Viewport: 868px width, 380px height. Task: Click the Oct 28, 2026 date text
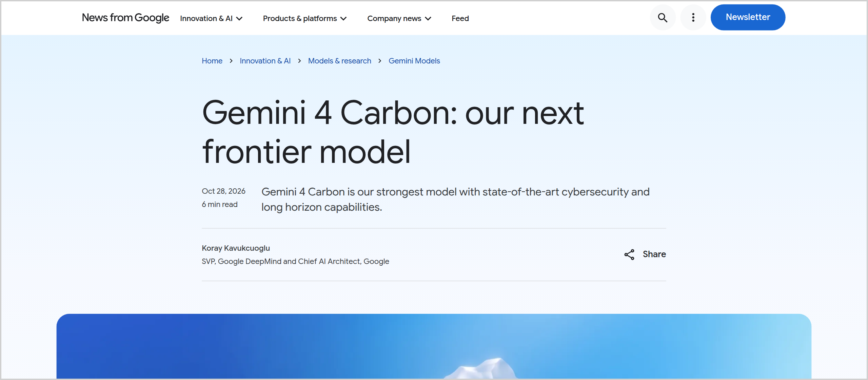(x=223, y=191)
